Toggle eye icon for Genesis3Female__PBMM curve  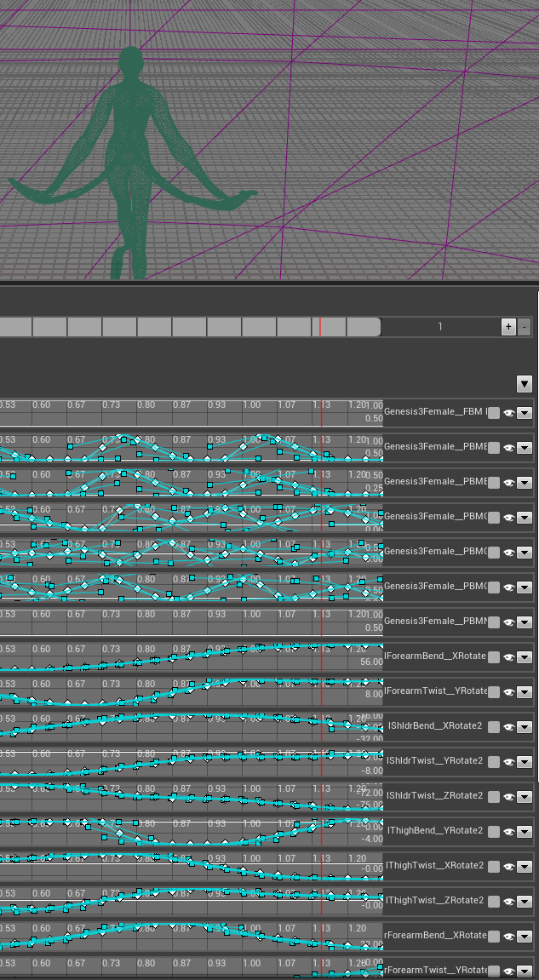pyautogui.click(x=509, y=622)
